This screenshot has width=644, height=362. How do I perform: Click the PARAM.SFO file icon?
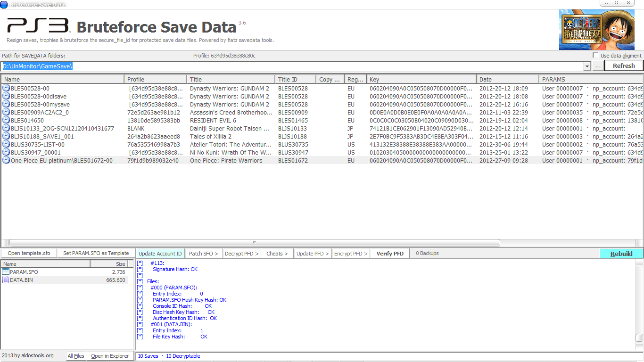click(x=6, y=272)
